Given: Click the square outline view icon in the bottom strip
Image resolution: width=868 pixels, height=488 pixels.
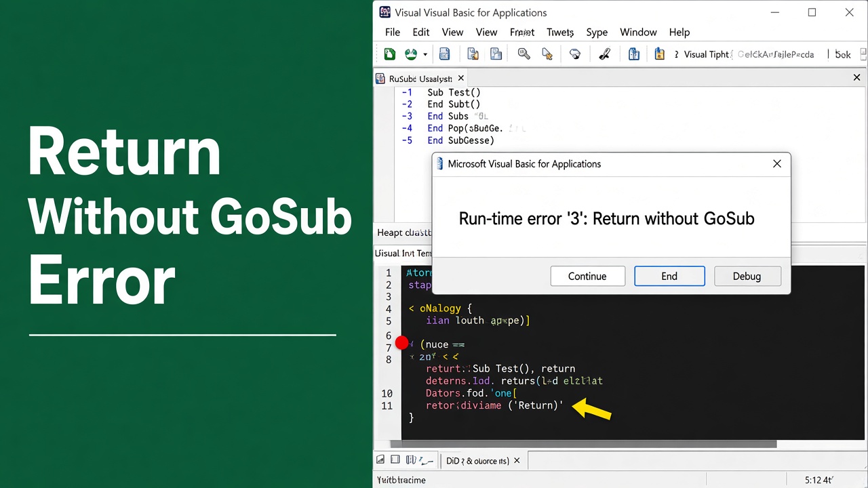Looking at the screenshot, I should (395, 460).
